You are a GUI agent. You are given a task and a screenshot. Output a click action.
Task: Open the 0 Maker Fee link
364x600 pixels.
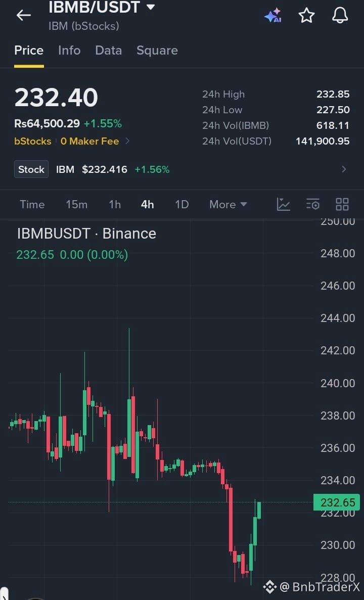click(89, 141)
